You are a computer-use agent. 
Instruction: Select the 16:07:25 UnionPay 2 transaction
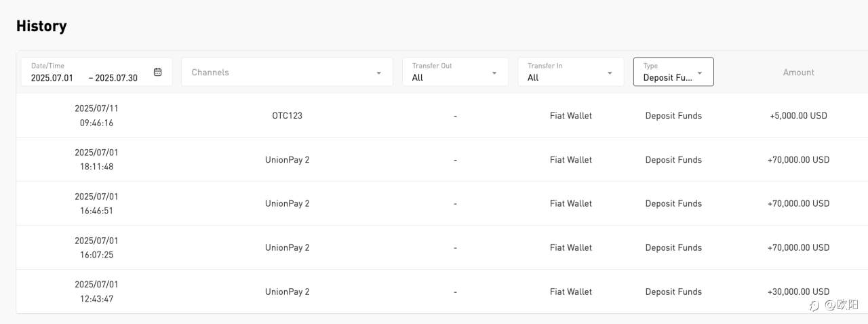coord(287,247)
